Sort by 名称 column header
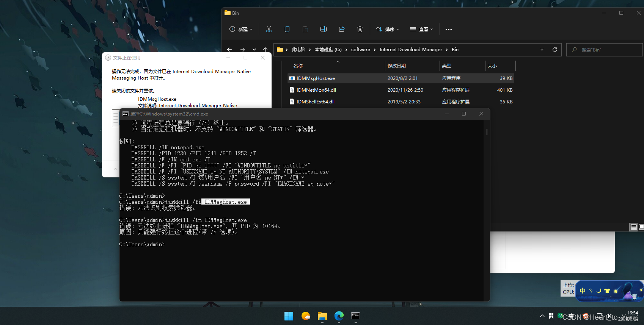 pos(298,66)
